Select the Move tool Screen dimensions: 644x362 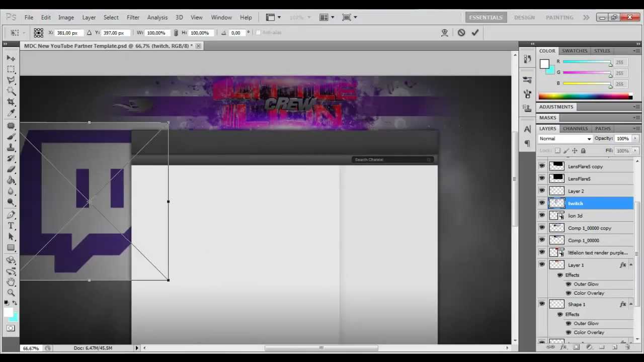[11, 58]
